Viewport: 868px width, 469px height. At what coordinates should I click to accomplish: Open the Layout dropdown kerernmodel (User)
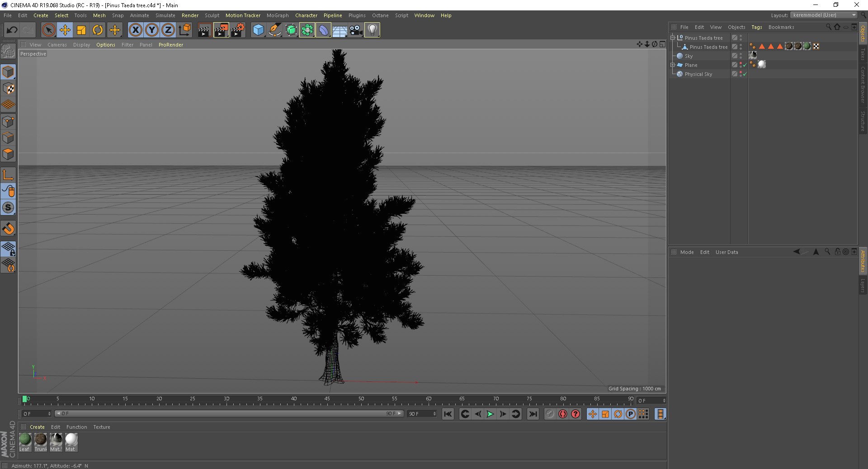point(824,15)
